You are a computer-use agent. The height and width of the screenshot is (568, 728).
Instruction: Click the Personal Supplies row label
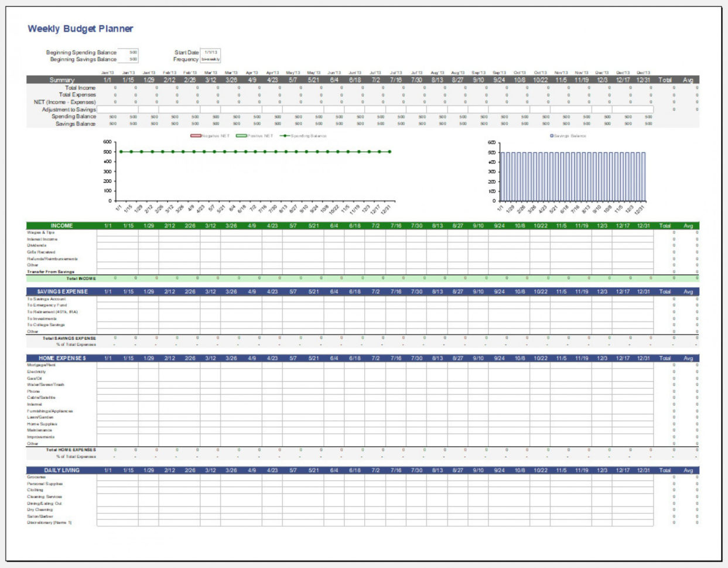pos(45,484)
